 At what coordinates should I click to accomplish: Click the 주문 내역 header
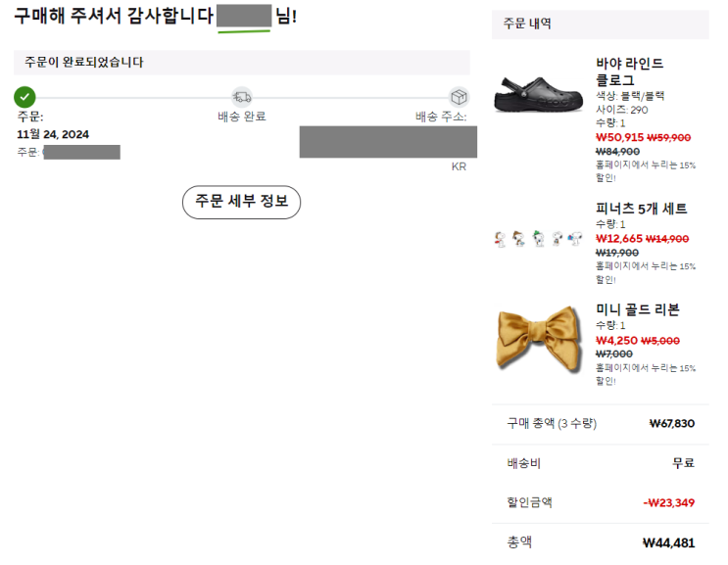tap(528, 24)
